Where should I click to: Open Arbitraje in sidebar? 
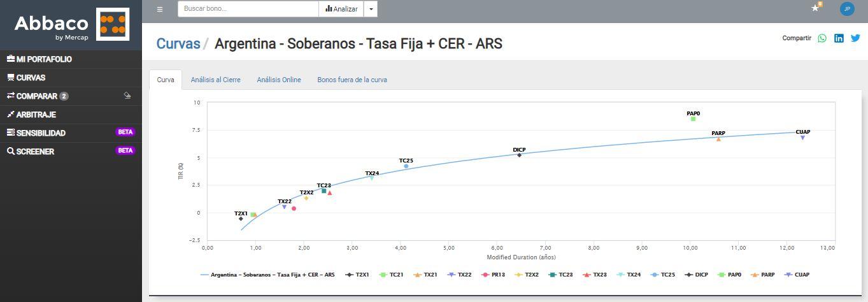(x=71, y=115)
